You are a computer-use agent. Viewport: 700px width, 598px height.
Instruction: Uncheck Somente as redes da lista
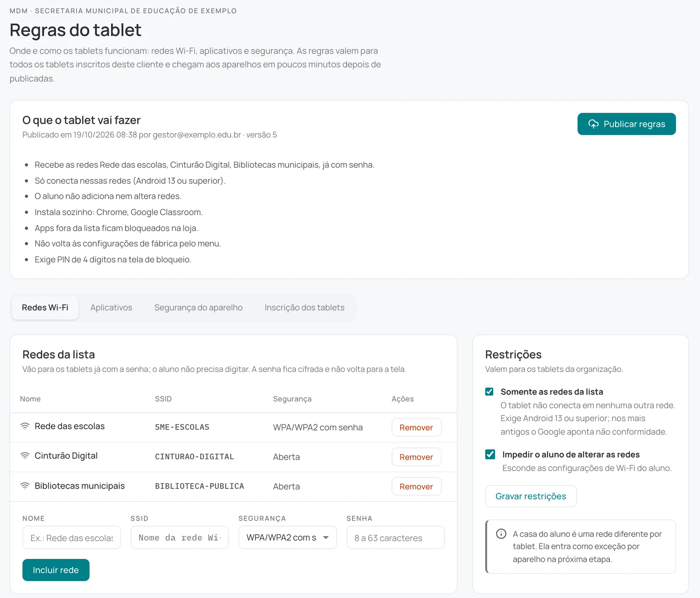click(489, 392)
